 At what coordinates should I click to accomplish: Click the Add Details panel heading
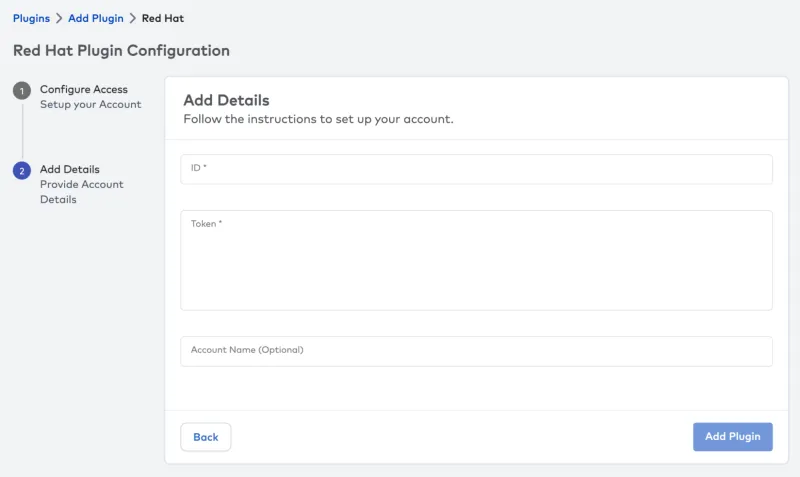tap(226, 100)
